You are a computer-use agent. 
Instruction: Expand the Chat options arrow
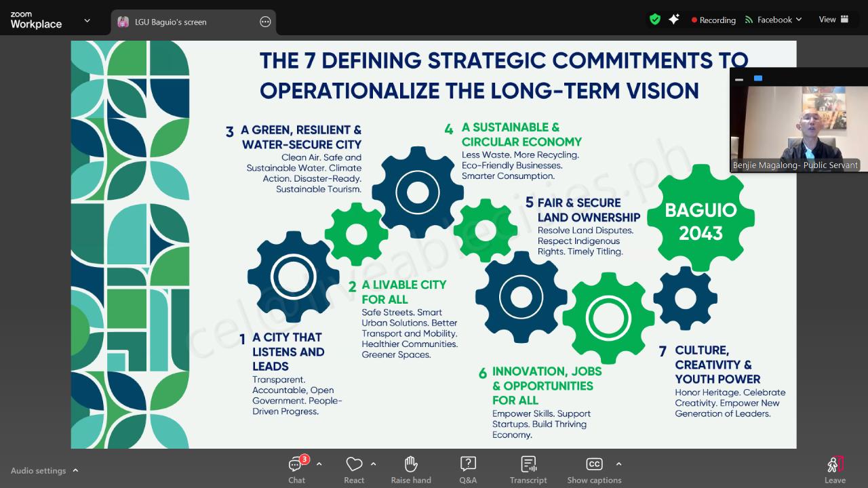[319, 464]
